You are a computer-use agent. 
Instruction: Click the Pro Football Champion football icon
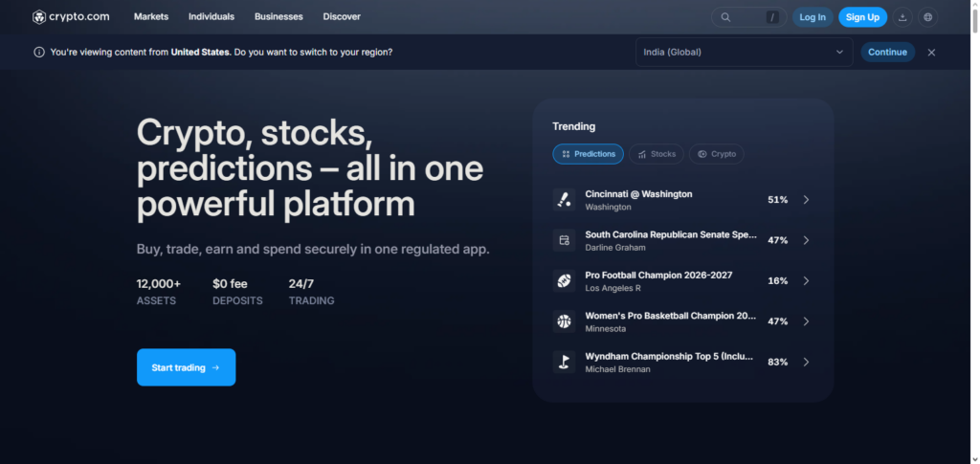(564, 281)
